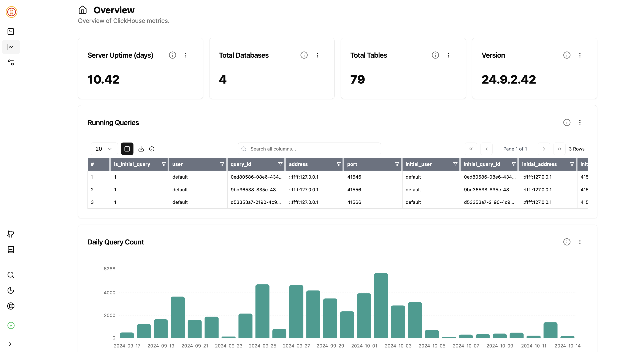
Task: Filter the user column
Action: click(x=222, y=164)
